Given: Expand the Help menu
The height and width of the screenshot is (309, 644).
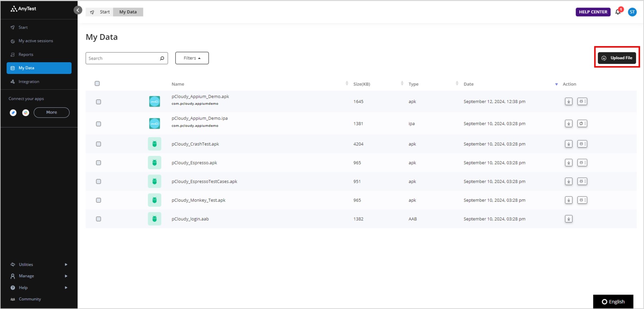Looking at the screenshot, I should (39, 288).
